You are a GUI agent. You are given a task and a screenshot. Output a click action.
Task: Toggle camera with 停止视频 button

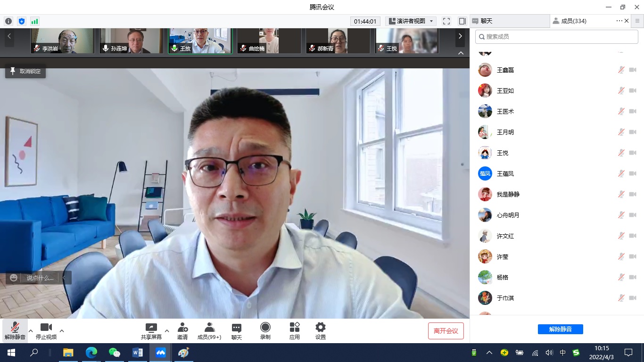(x=46, y=330)
